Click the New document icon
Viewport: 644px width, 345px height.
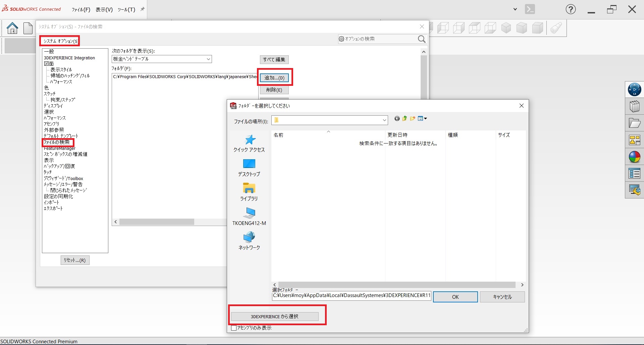click(28, 28)
